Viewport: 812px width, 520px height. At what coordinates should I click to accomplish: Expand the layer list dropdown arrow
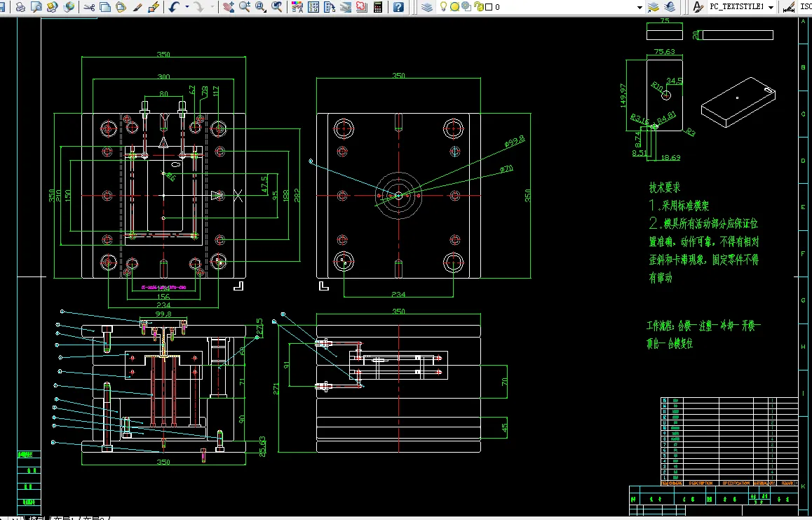639,7
